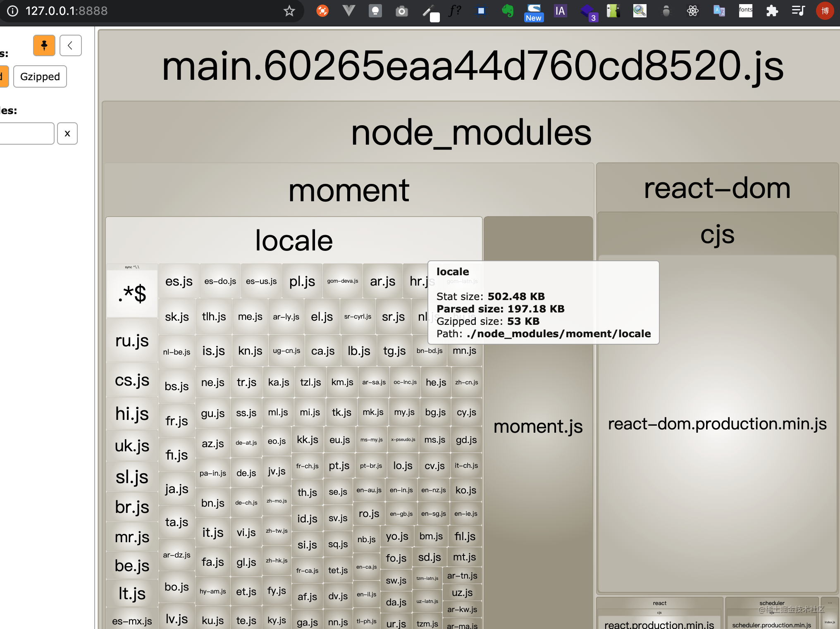The image size is (840, 629).
Task: Select the es.js locale block
Action: pyautogui.click(x=179, y=281)
